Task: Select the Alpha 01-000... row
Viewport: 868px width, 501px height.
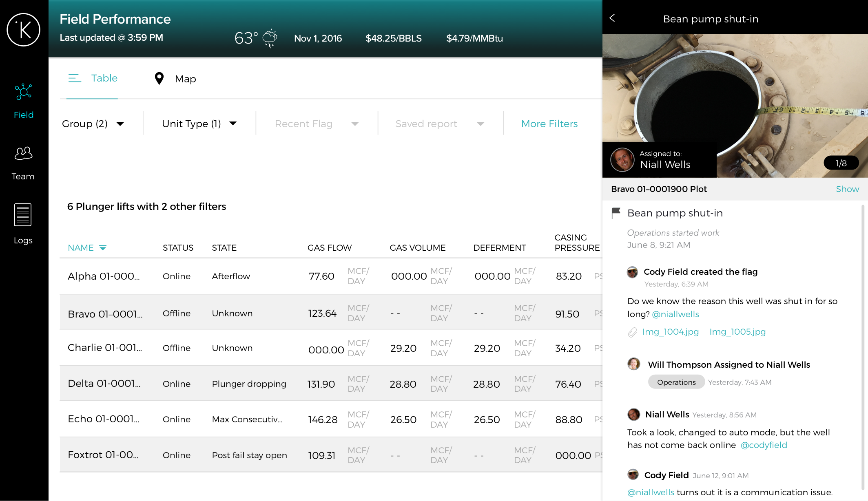Action: coord(331,276)
